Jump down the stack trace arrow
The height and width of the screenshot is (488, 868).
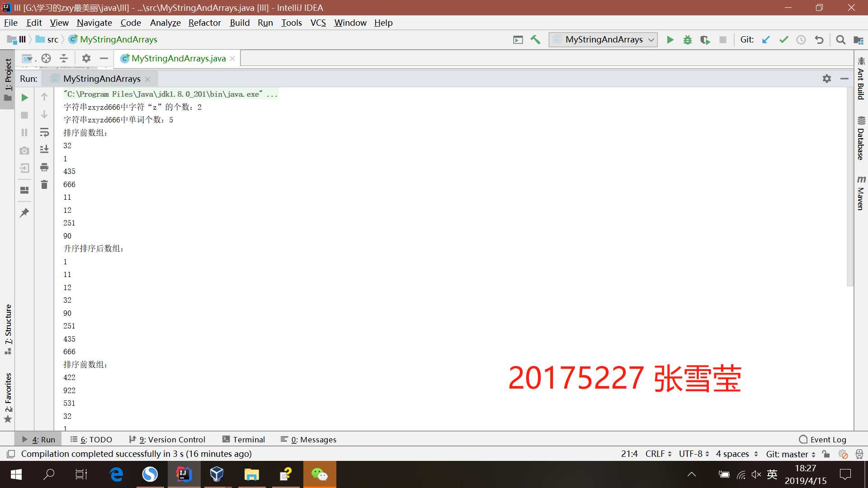click(44, 114)
